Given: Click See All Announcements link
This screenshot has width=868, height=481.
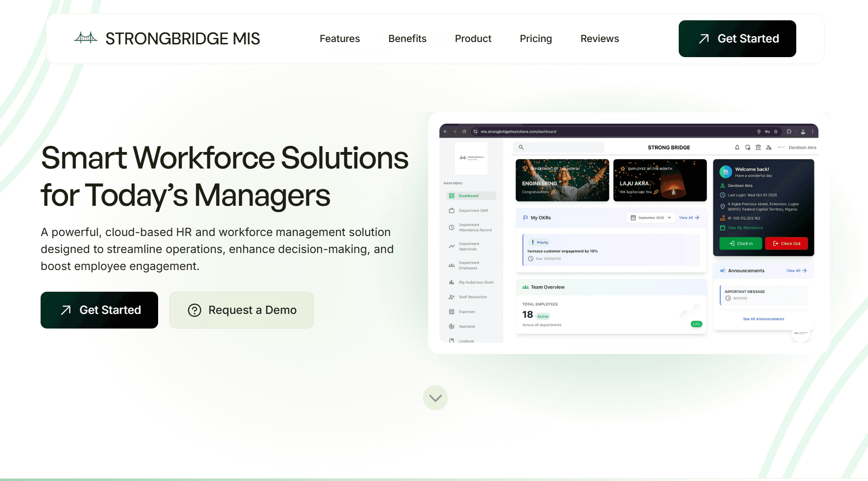Looking at the screenshot, I should [763, 319].
